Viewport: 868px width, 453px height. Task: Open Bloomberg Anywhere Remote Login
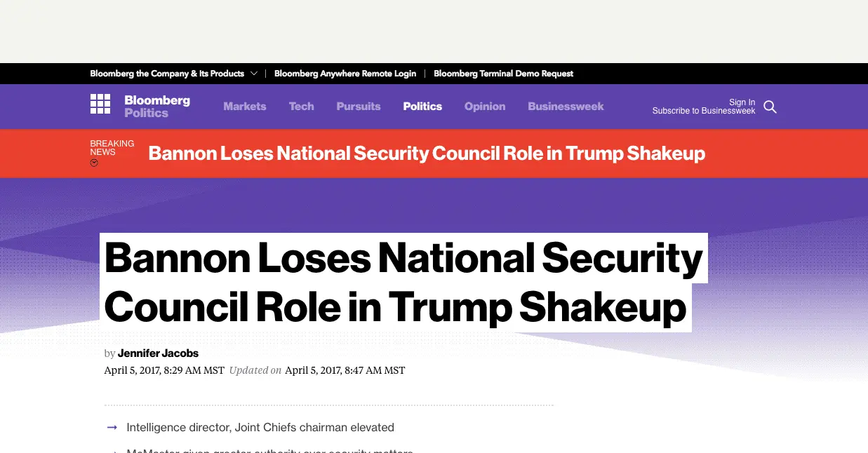[345, 74]
